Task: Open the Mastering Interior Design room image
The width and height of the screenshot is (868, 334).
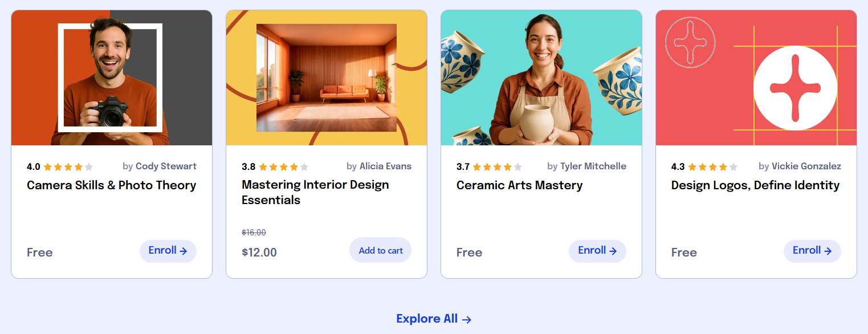Action: click(327, 78)
